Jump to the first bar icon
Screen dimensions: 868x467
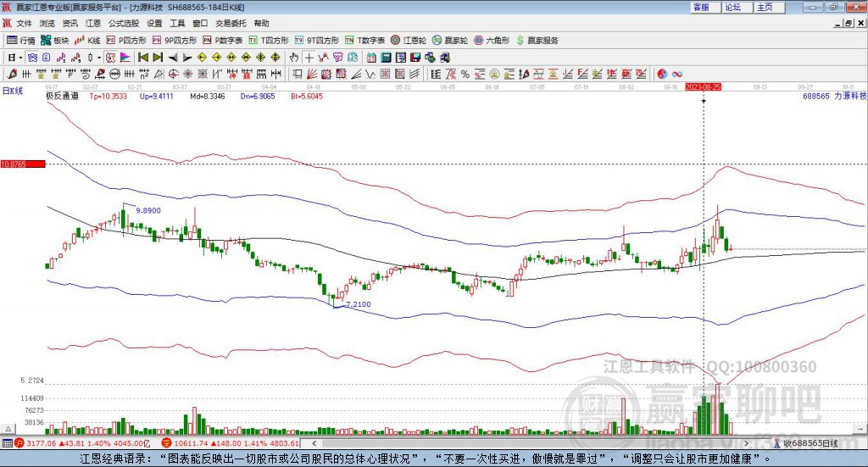click(x=142, y=58)
